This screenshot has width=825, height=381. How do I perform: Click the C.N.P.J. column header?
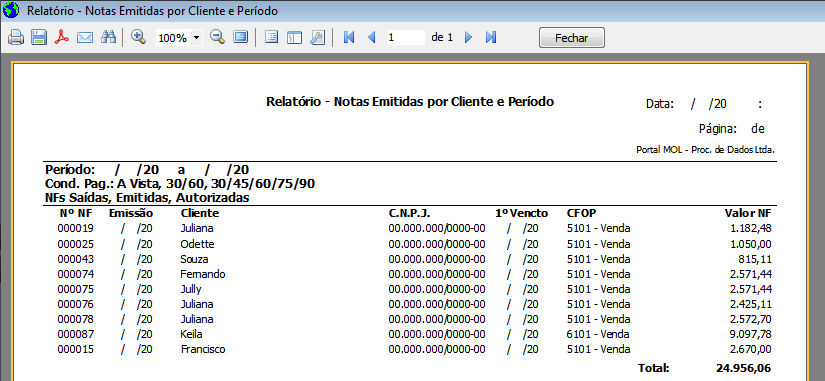click(x=409, y=214)
